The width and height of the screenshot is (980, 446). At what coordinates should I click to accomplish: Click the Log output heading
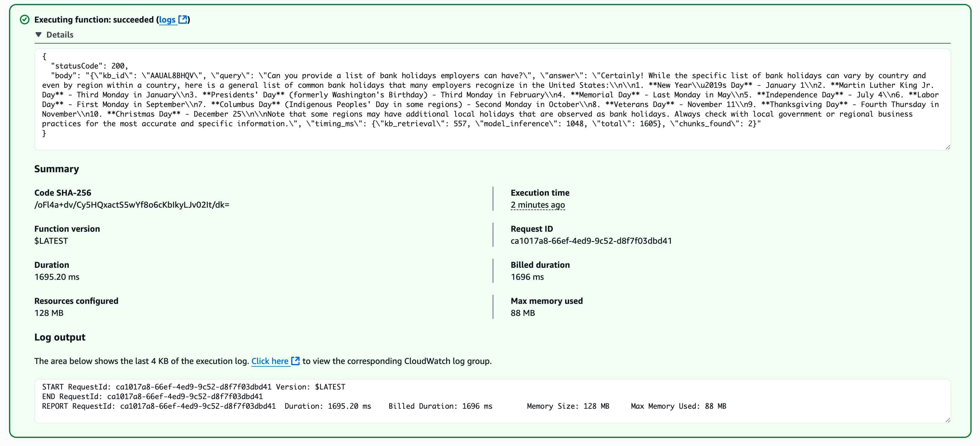[60, 337]
